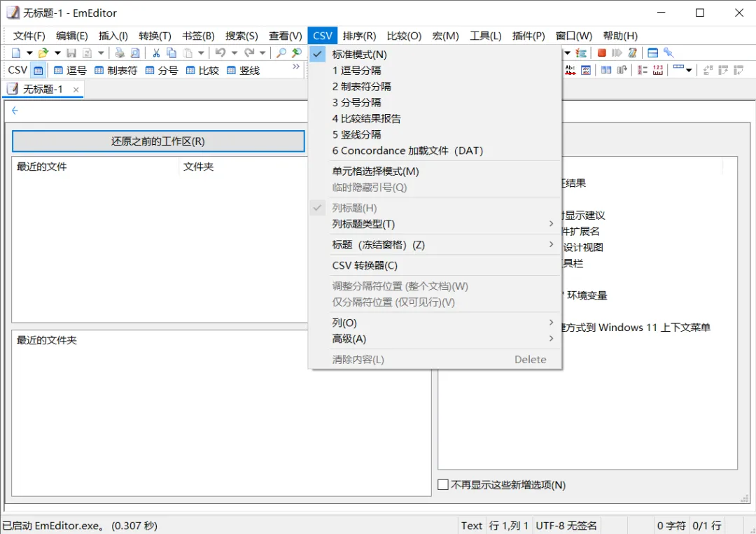Screen dimensions: 756x534
Task: Click the AV abc marker icon
Action: click(586, 71)
